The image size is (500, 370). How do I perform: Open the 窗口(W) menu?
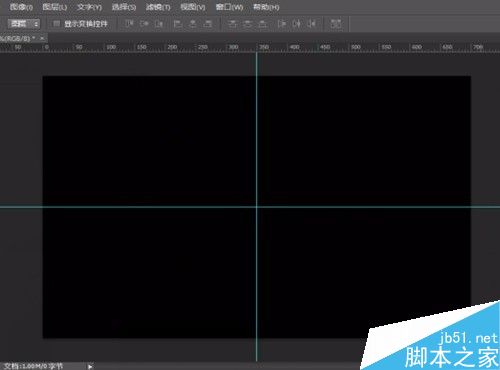(x=229, y=7)
